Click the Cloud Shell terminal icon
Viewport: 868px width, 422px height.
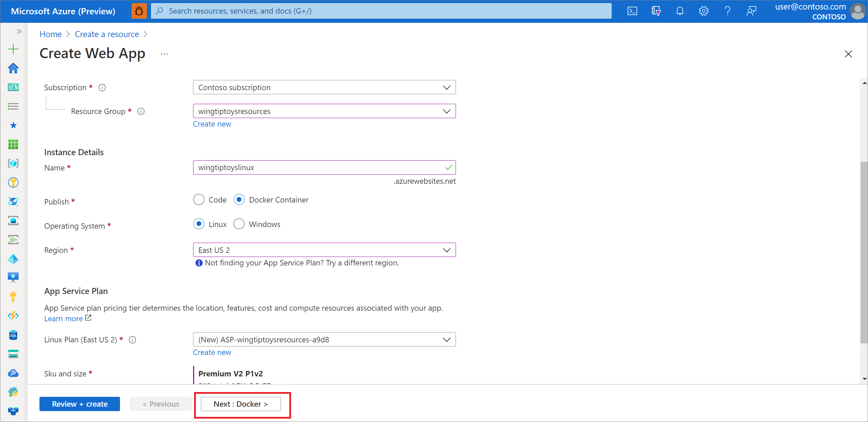(632, 10)
